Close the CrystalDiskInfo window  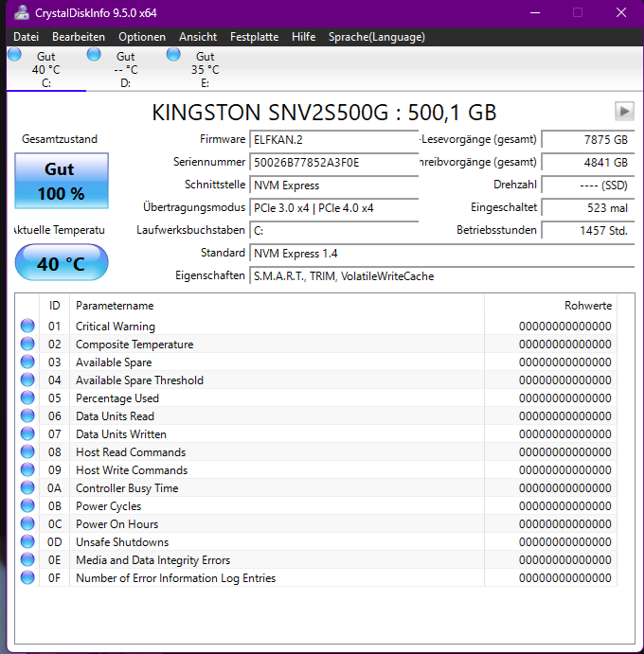point(621,12)
